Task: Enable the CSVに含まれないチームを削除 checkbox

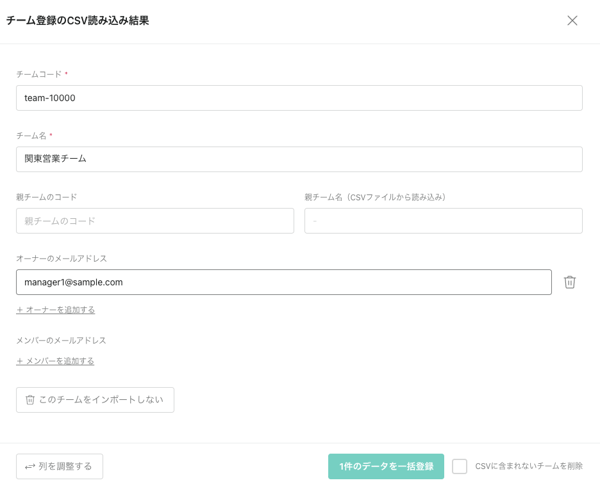Action: pyautogui.click(x=459, y=466)
